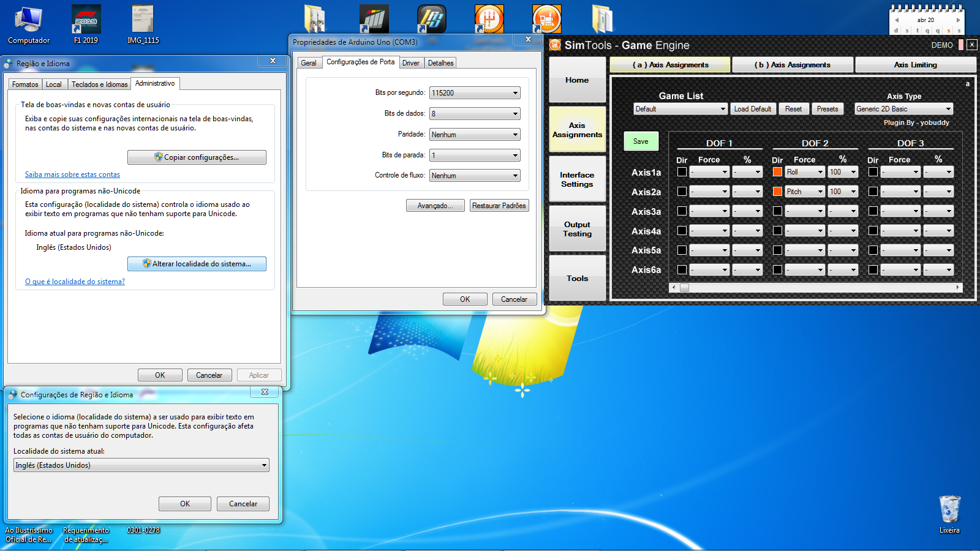Open 'O que é localidade do sistema?' link
Viewport: 980px width, 551px height.
tap(75, 282)
